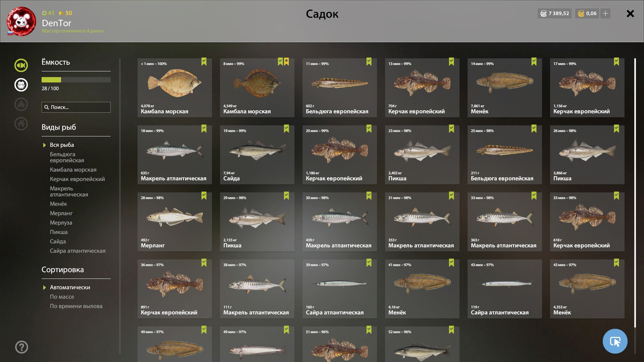Toggle bookmark on 4,078 кг Камбала морская
Screen dimensions: 644x362
coord(204,62)
